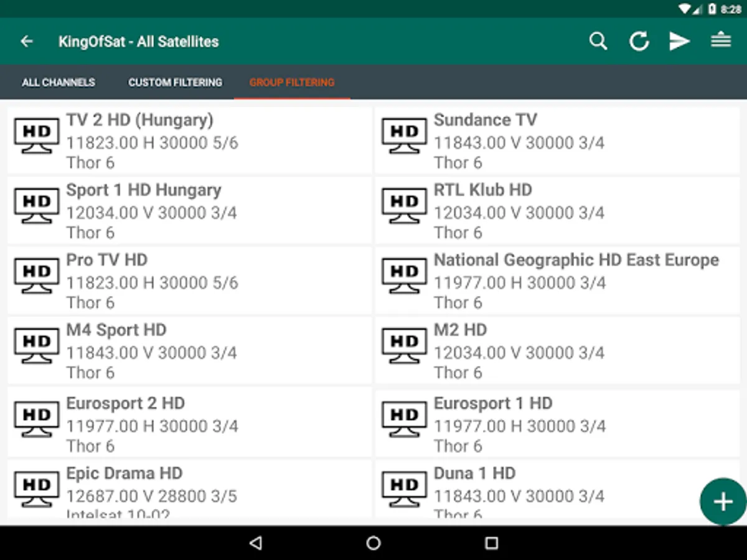
Task: Switch to the ALL CHANNELS tab
Action: 59,82
